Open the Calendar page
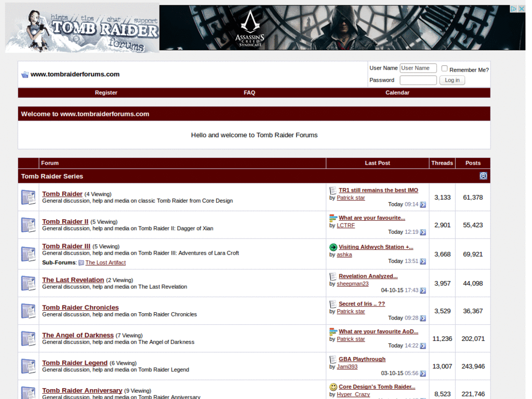 pyautogui.click(x=397, y=92)
